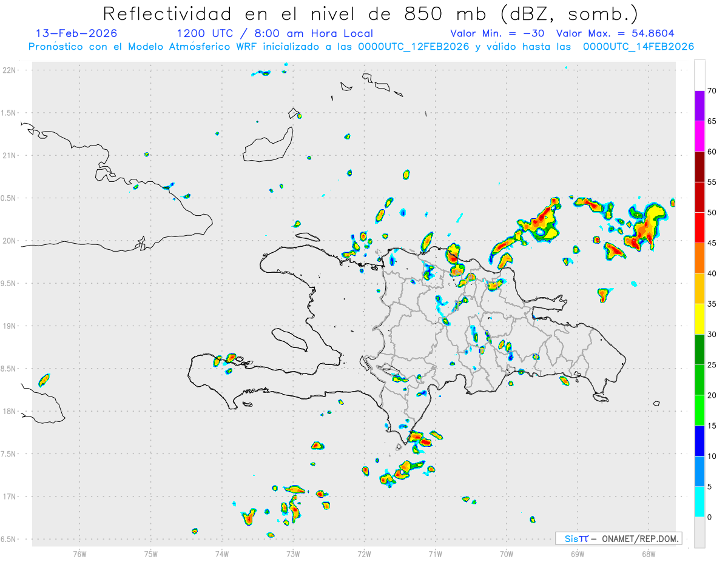Click the '15' colorbar scale label
This screenshot has width=728, height=562.
712,426
